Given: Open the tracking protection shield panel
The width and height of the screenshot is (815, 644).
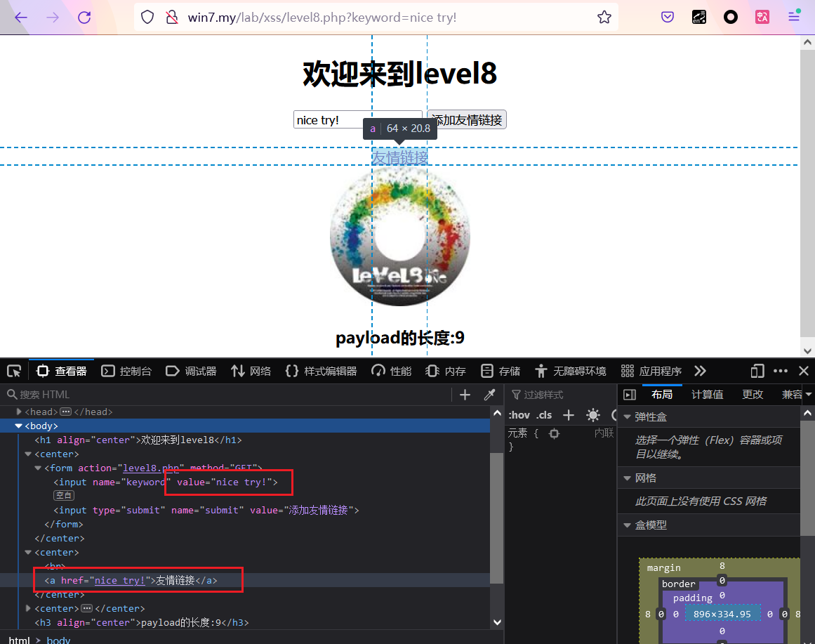Looking at the screenshot, I should pyautogui.click(x=147, y=17).
